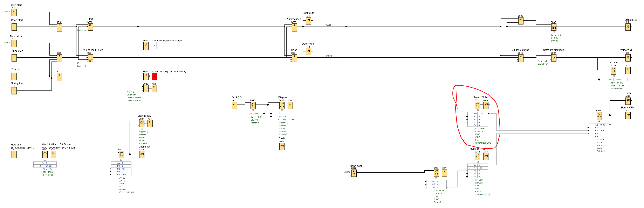Select the B008 XOR block

pyautogui.click(x=521, y=21)
